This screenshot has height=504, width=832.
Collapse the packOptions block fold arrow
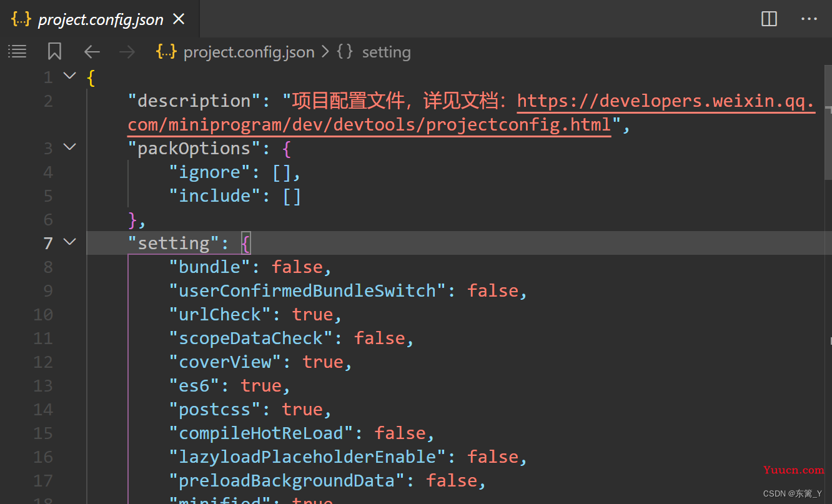point(70,147)
